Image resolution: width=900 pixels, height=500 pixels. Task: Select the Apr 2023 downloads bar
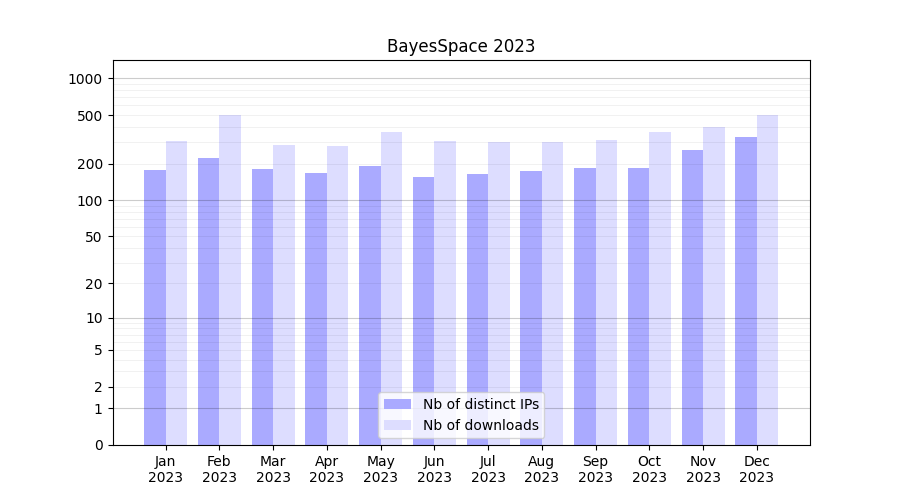click(338, 295)
